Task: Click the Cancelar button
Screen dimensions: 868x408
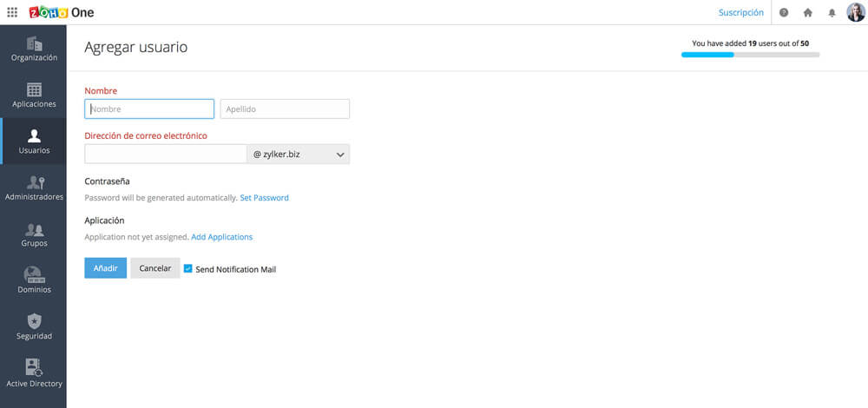Action: click(155, 268)
